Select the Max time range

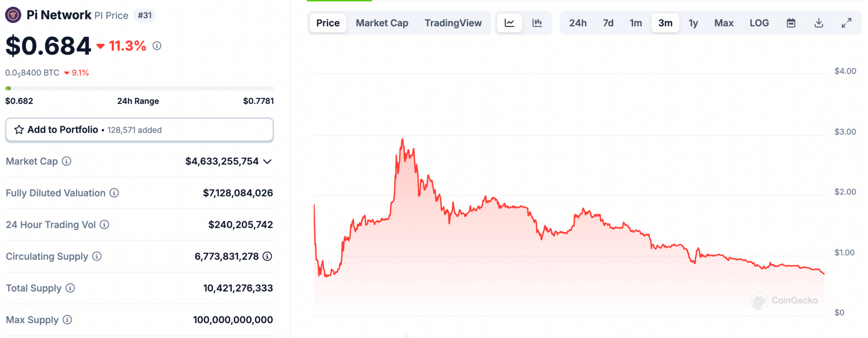click(723, 23)
